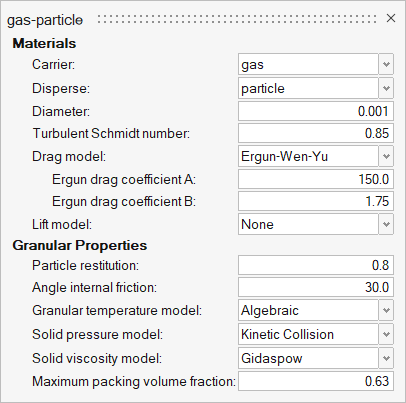Click the Angle internal friction field
This screenshot has width=406, height=403.
[316, 287]
